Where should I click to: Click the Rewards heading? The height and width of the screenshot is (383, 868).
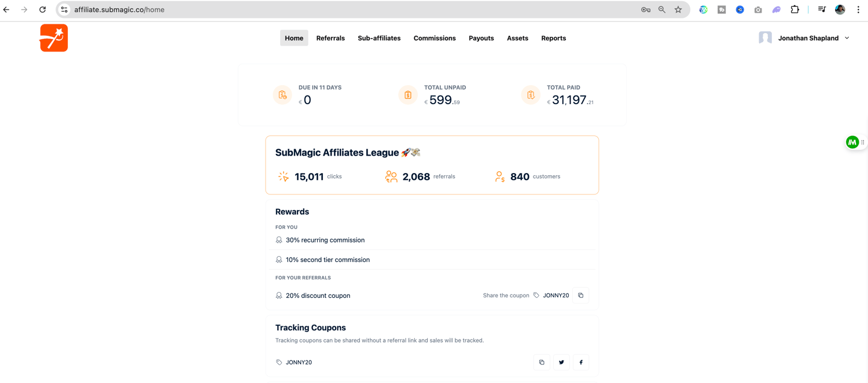292,212
